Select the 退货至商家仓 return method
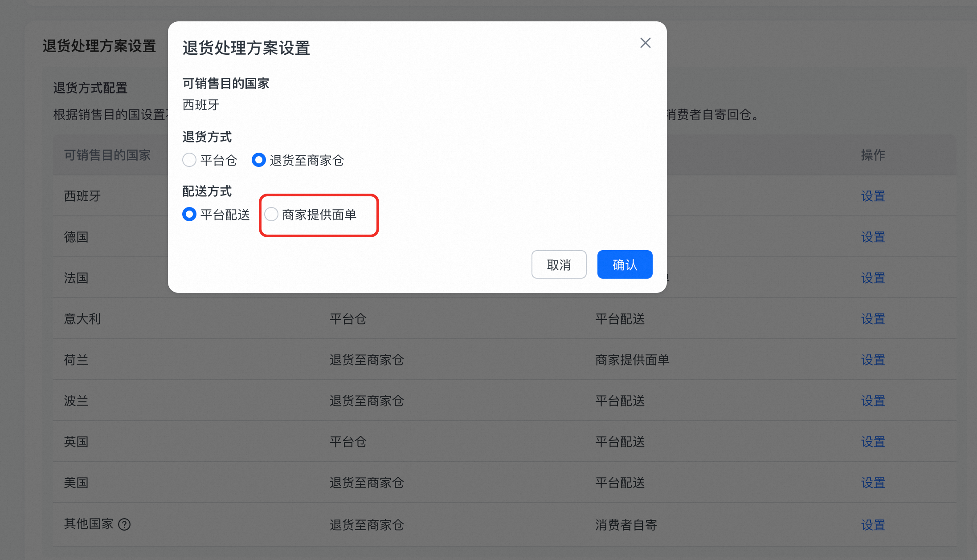The width and height of the screenshot is (977, 560). click(x=259, y=160)
